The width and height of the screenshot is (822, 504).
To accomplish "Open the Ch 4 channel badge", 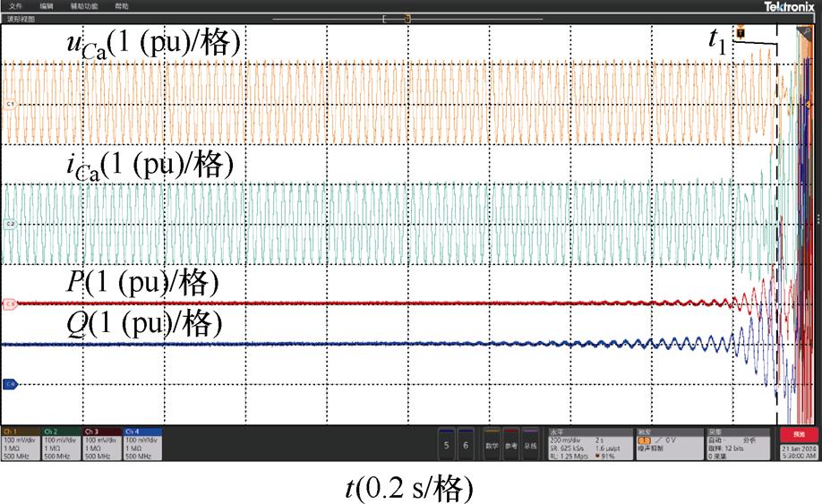I will coord(141,443).
